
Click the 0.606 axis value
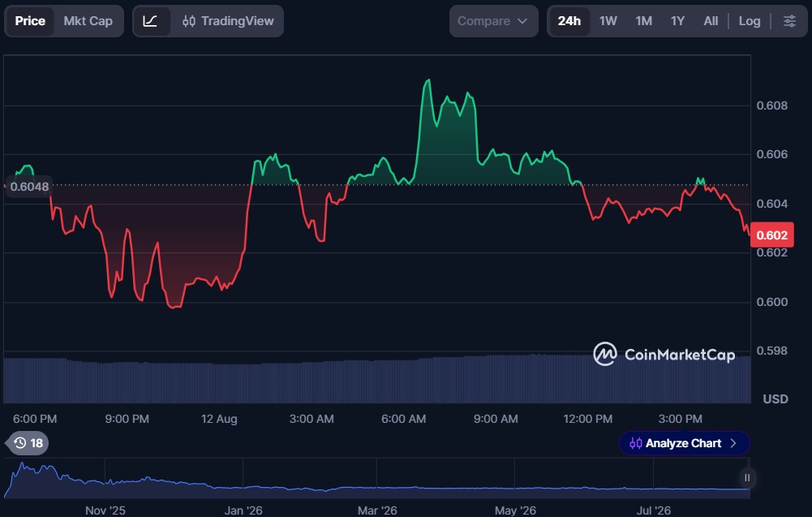click(x=771, y=154)
